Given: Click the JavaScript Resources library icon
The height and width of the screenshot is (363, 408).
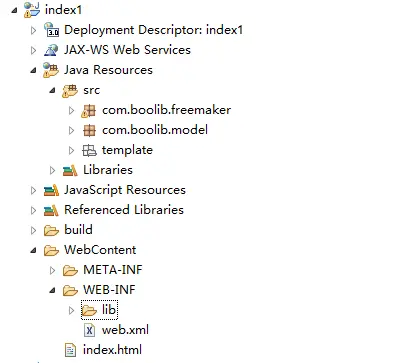Looking at the screenshot, I should click(x=51, y=190).
